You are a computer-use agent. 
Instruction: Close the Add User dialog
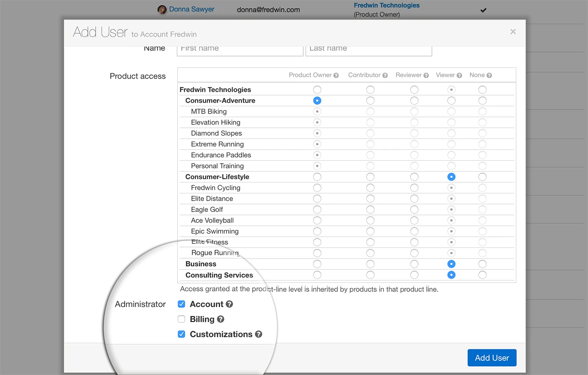point(513,32)
